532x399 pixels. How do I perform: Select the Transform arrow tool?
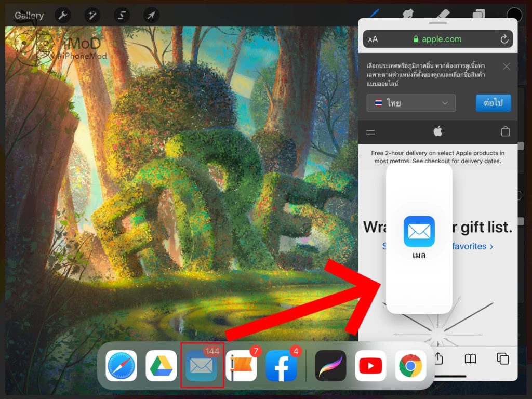[x=151, y=15]
